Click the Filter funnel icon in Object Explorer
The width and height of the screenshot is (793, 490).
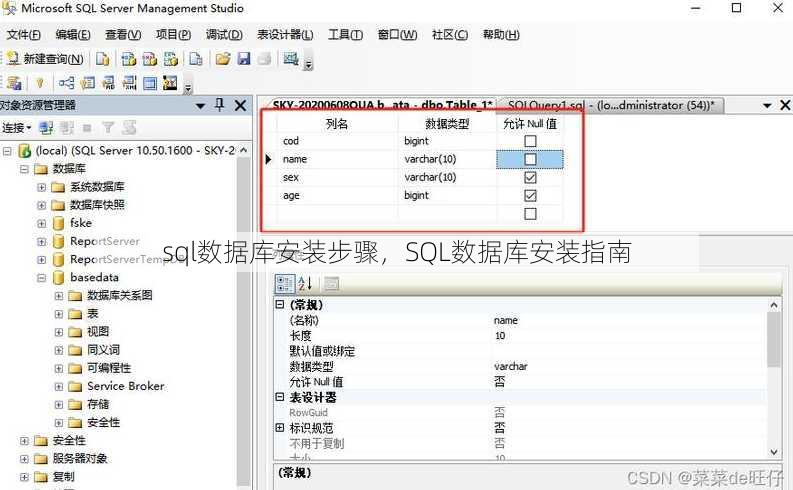(108, 128)
